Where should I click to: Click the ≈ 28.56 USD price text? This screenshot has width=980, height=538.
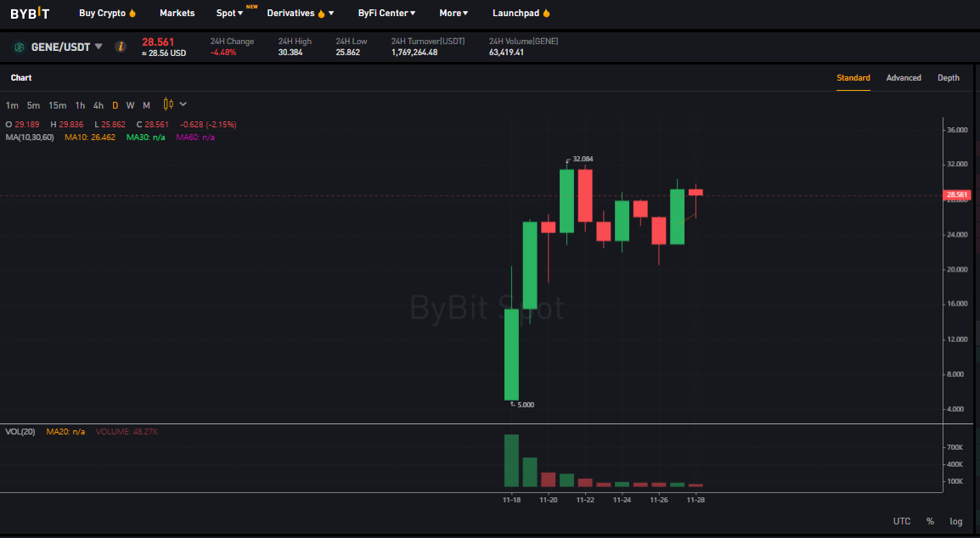click(164, 53)
